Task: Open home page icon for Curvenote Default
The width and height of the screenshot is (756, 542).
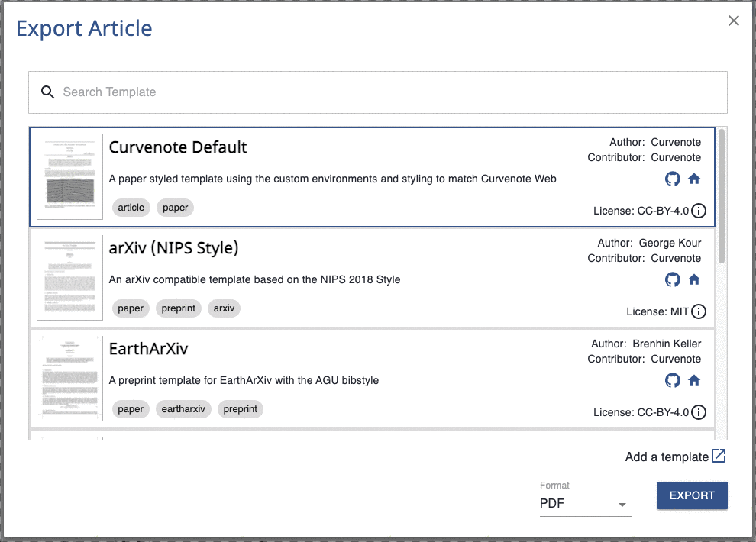Action: 694,179
